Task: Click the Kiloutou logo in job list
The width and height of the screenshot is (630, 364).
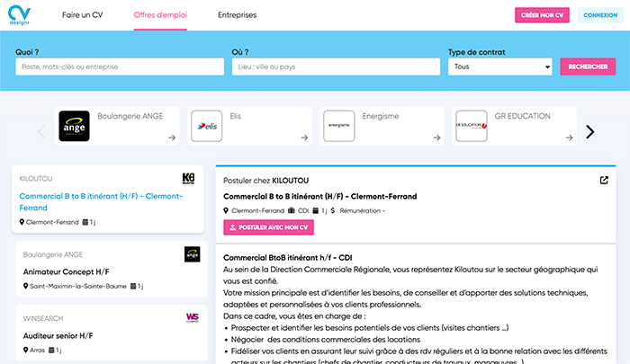Action: pyautogui.click(x=188, y=178)
